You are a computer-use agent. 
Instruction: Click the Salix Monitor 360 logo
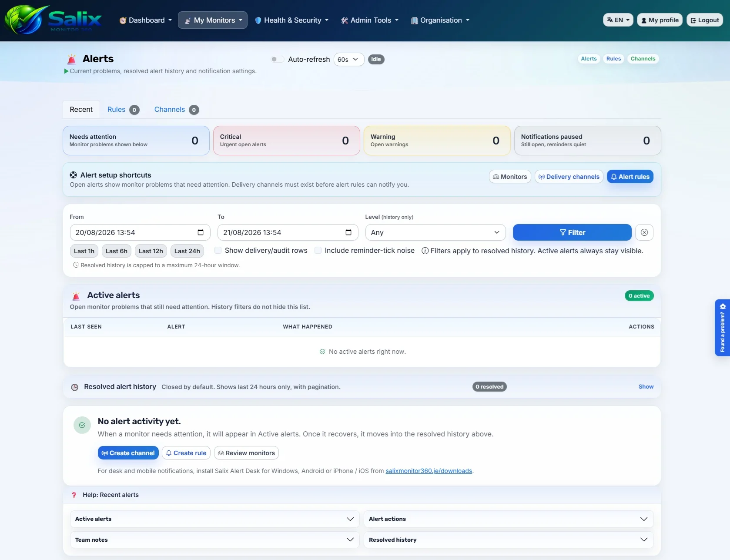point(54,20)
